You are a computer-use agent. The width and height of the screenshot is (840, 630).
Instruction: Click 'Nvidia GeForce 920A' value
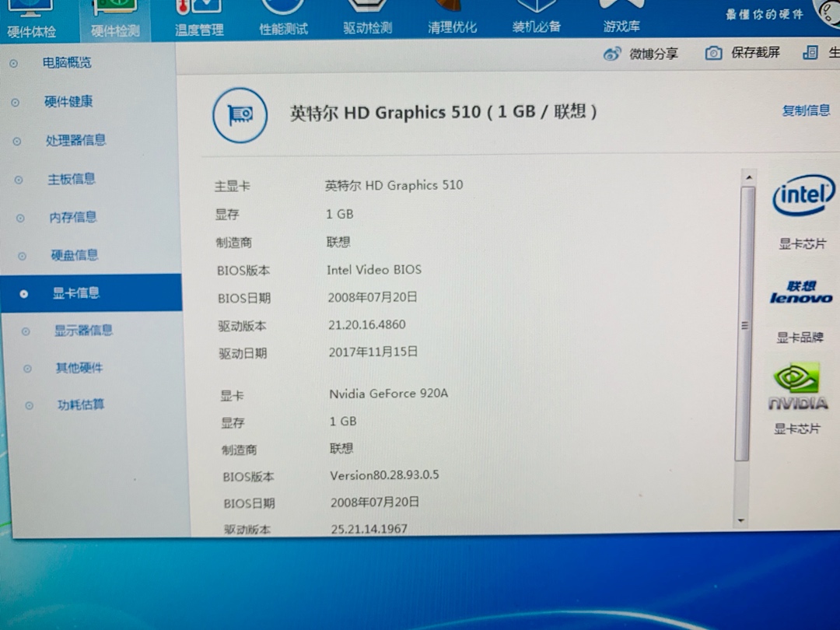click(x=388, y=394)
